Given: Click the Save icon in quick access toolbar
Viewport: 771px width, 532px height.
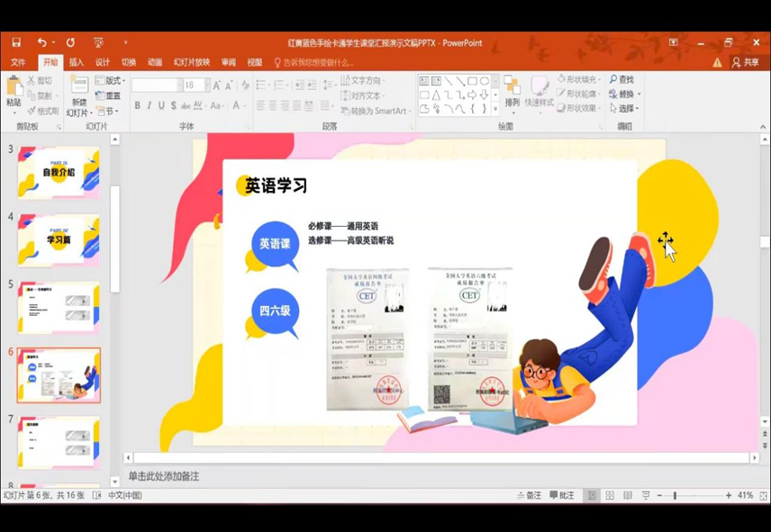Looking at the screenshot, I should tap(16, 42).
